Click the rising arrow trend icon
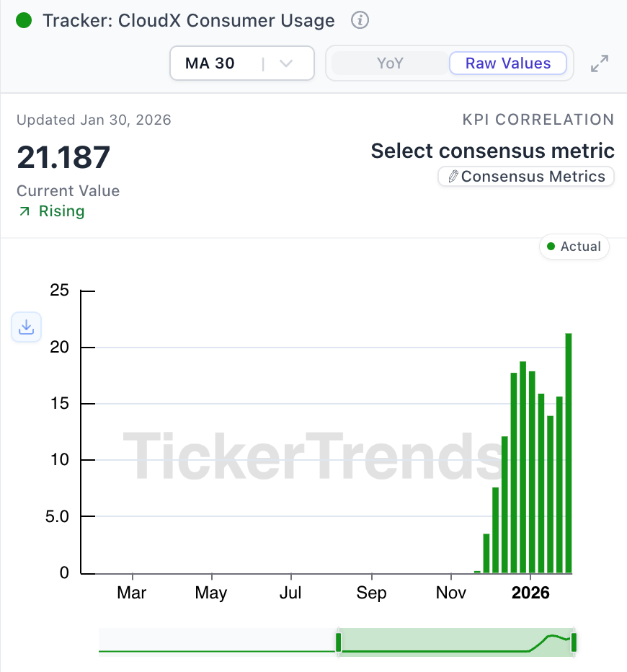Screen dimensions: 627x672 coord(25,211)
